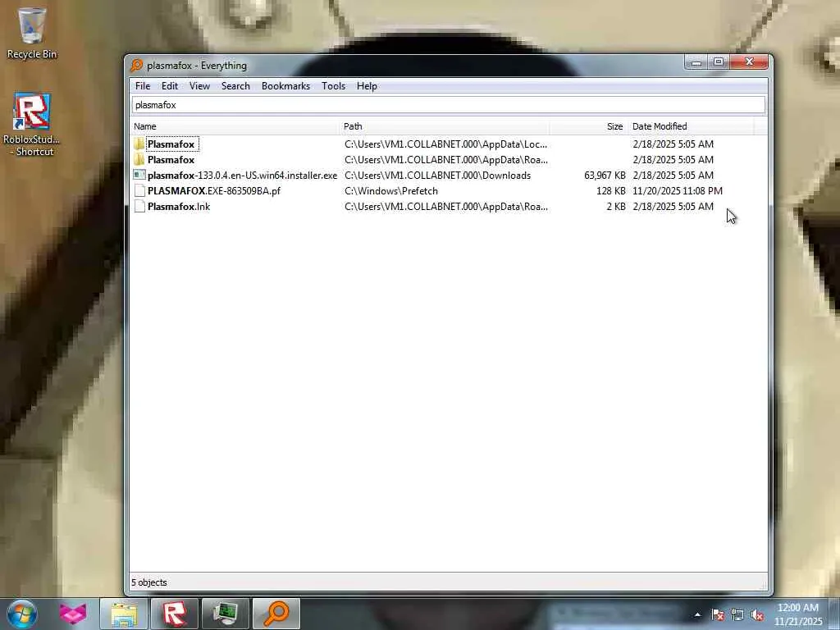Click the 128 KB size value
This screenshot has width=840, height=630.
tap(610, 190)
